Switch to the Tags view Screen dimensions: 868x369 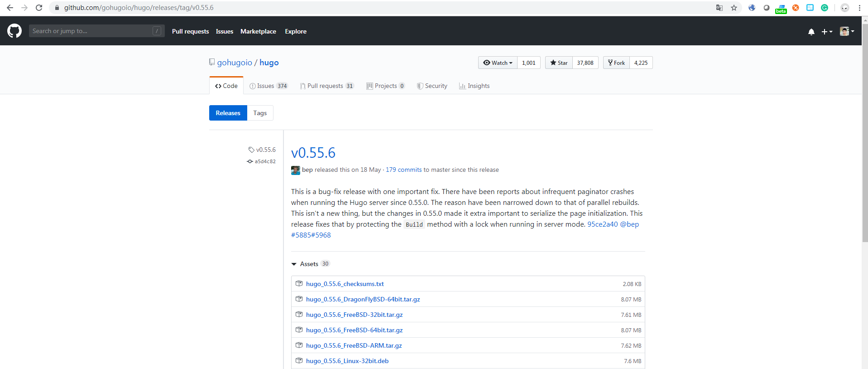pos(260,113)
